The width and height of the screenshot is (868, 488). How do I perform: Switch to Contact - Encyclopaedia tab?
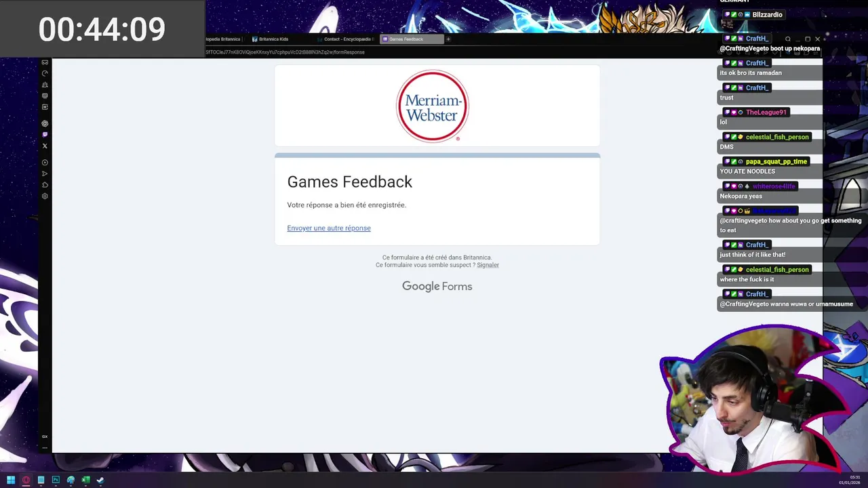click(x=346, y=39)
